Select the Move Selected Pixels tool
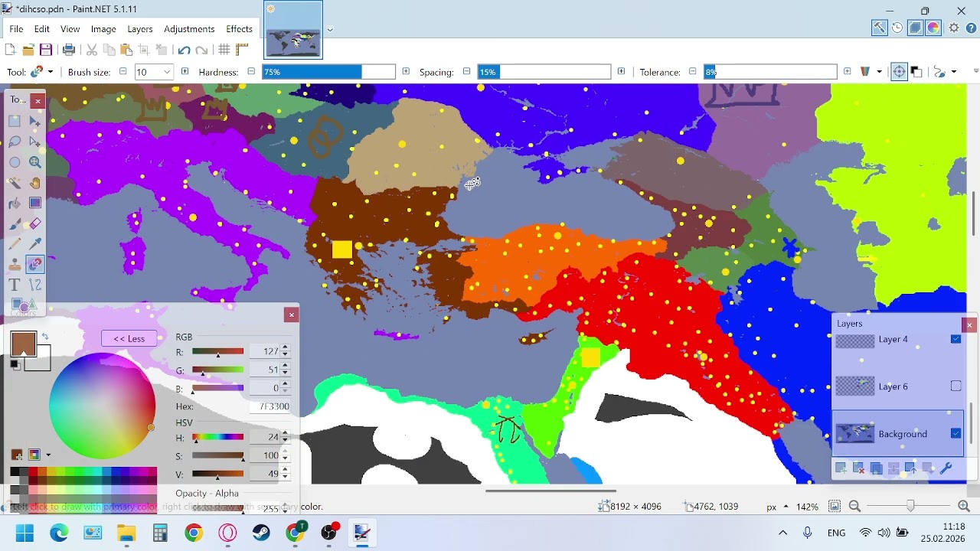This screenshot has height=551, width=980. [35, 121]
